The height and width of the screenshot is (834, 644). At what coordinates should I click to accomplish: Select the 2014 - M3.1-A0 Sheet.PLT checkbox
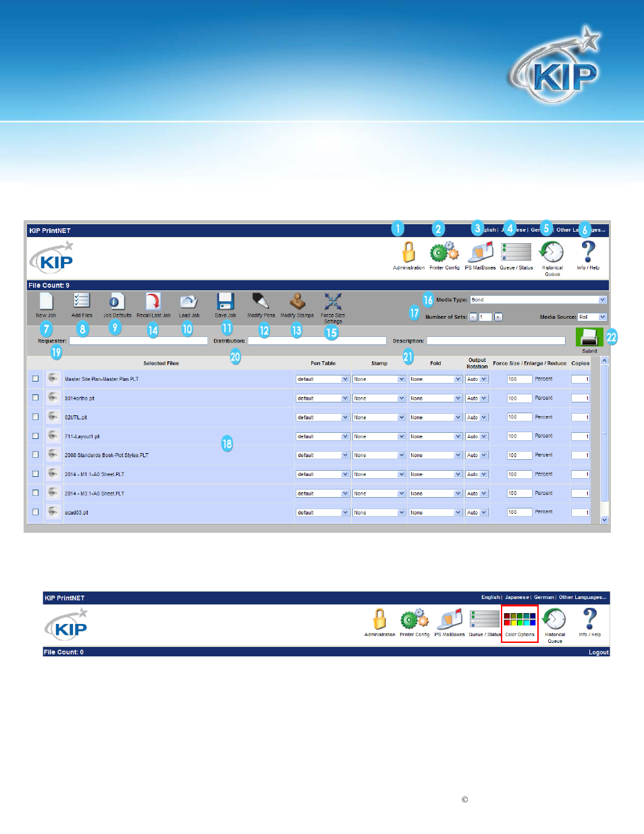pyautogui.click(x=36, y=492)
